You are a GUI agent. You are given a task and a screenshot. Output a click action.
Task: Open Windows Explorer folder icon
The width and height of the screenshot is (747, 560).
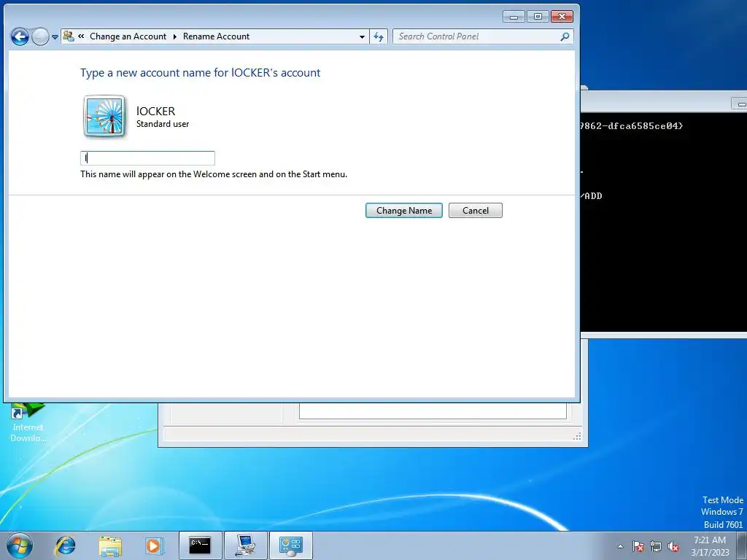(110, 545)
